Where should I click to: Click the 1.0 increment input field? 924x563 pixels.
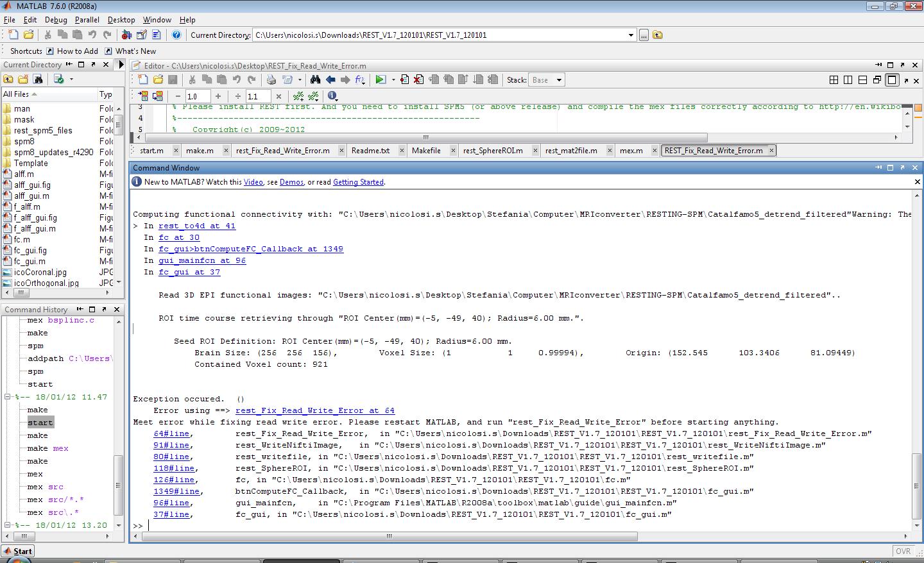pos(198,96)
